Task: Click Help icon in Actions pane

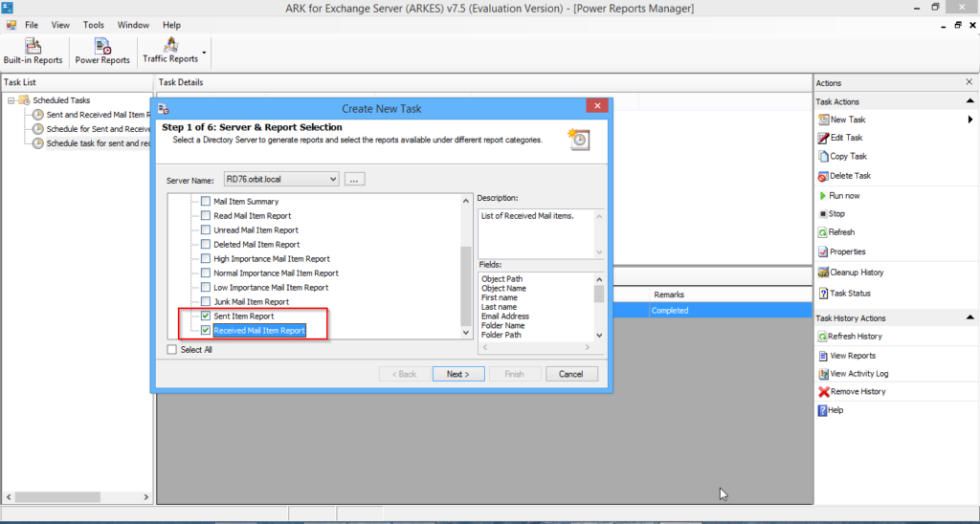Action: [x=822, y=410]
